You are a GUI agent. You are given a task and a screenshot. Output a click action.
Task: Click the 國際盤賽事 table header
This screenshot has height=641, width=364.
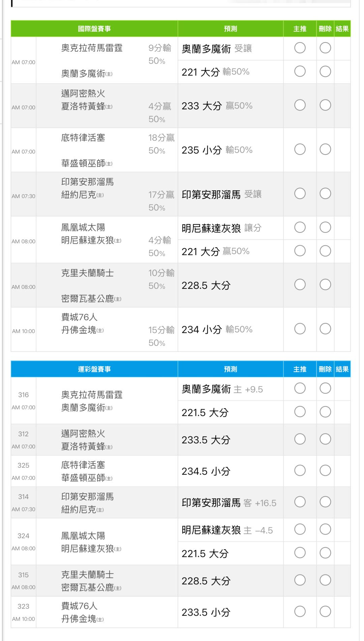pyautogui.click(x=94, y=29)
